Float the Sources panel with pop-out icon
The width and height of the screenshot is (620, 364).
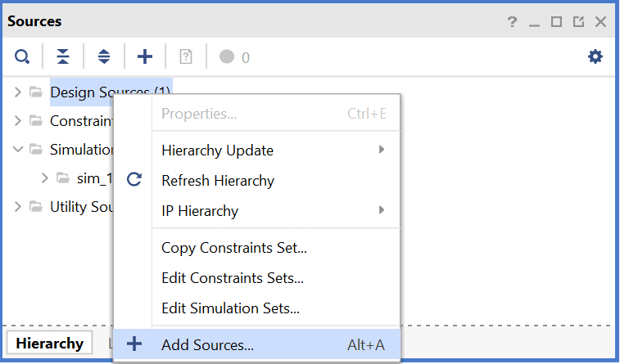click(x=578, y=22)
